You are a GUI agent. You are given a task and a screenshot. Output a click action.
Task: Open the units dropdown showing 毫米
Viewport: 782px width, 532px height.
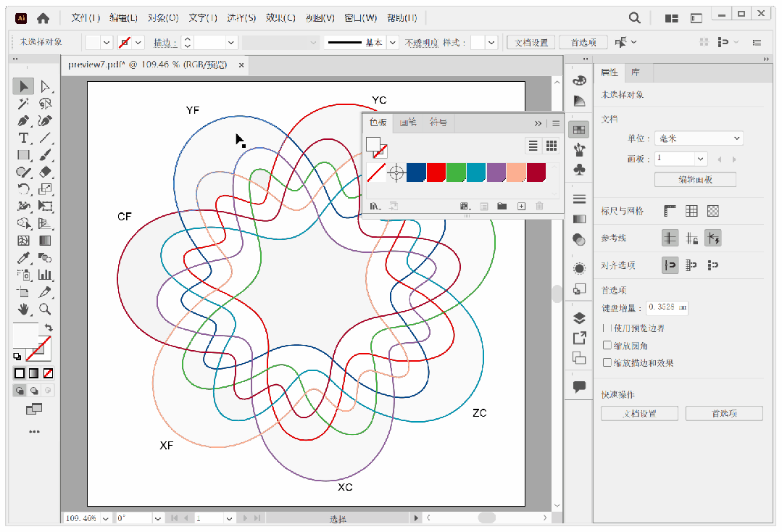698,138
